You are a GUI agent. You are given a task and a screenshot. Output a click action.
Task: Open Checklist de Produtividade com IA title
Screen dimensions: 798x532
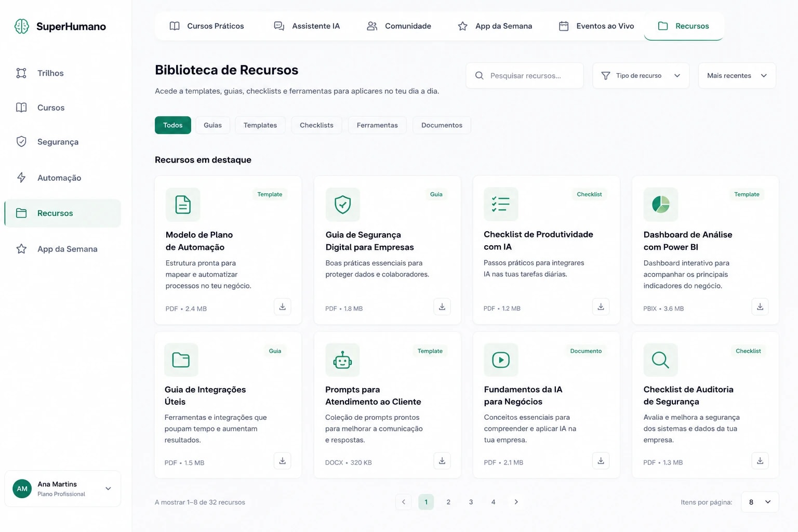click(538, 241)
